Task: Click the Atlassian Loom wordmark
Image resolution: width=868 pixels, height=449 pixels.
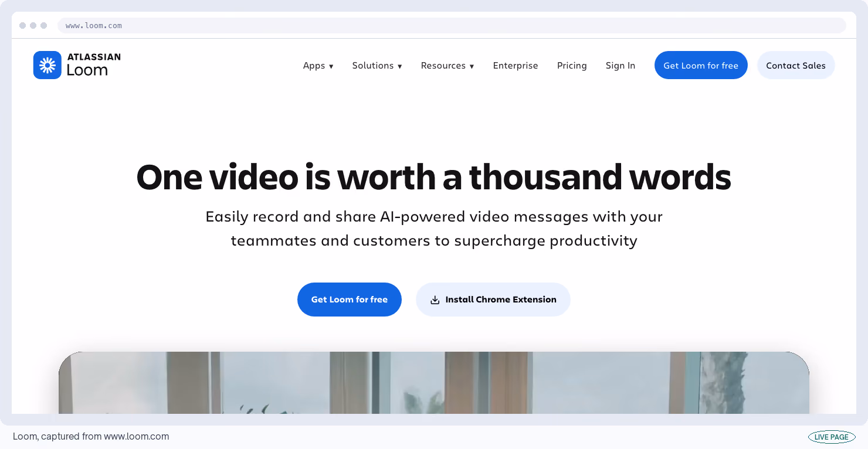Action: tap(94, 65)
